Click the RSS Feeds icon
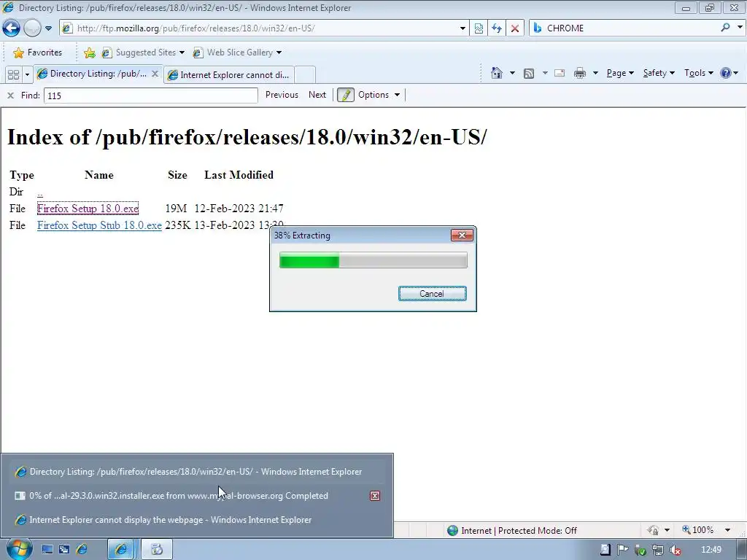The width and height of the screenshot is (747, 560). click(529, 73)
